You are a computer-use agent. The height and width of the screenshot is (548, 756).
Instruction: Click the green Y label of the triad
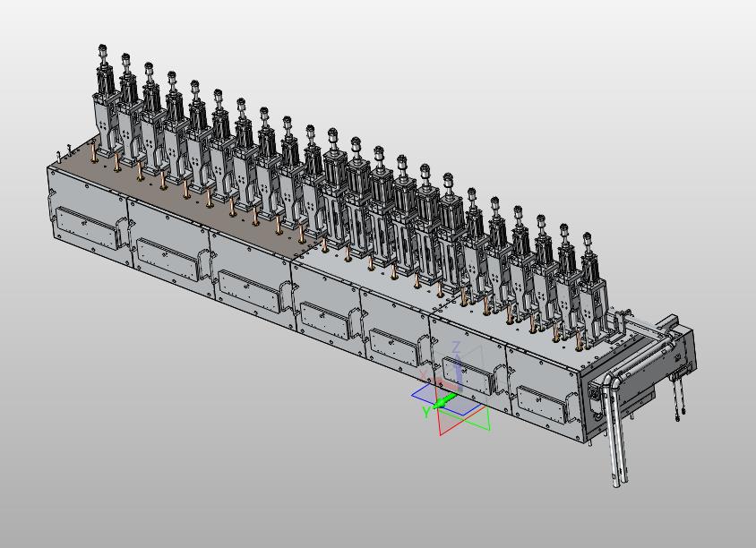(426, 412)
